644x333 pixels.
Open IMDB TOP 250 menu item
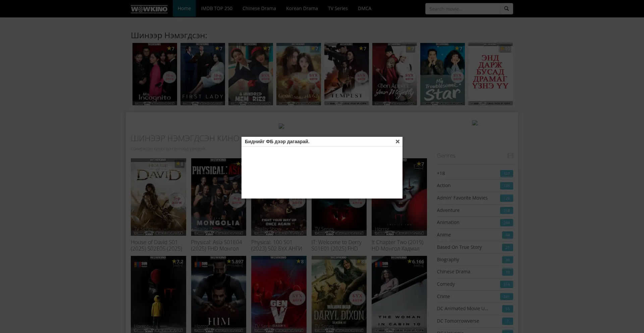click(x=216, y=8)
